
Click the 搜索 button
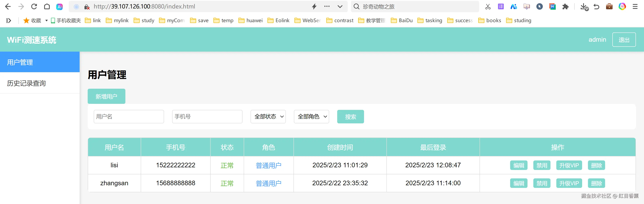pos(351,117)
